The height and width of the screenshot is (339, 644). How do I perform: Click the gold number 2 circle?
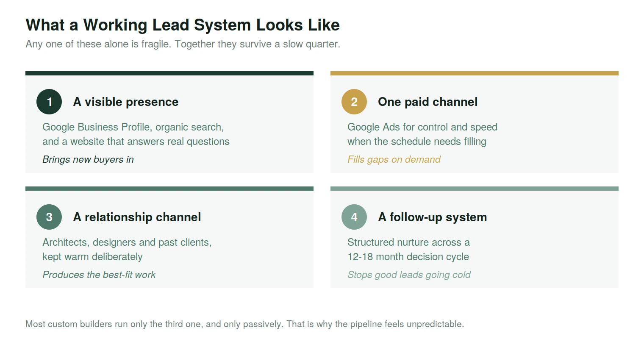coord(354,102)
